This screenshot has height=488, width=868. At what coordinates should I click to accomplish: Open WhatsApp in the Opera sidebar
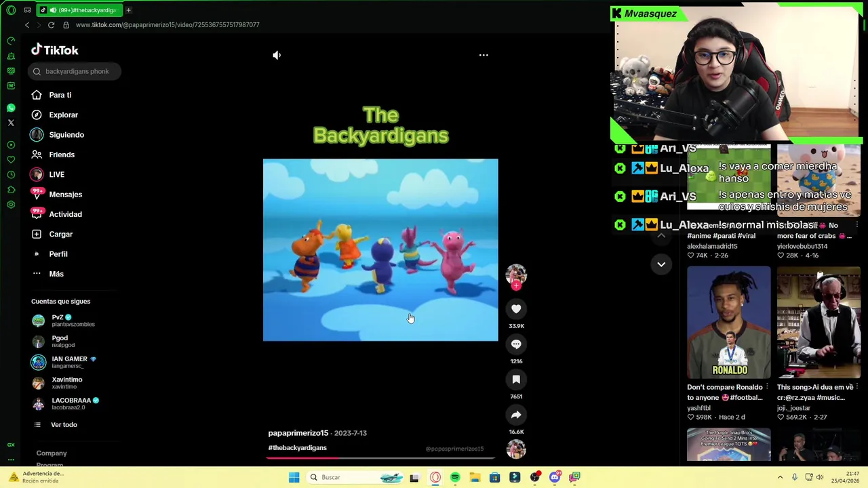point(11,108)
